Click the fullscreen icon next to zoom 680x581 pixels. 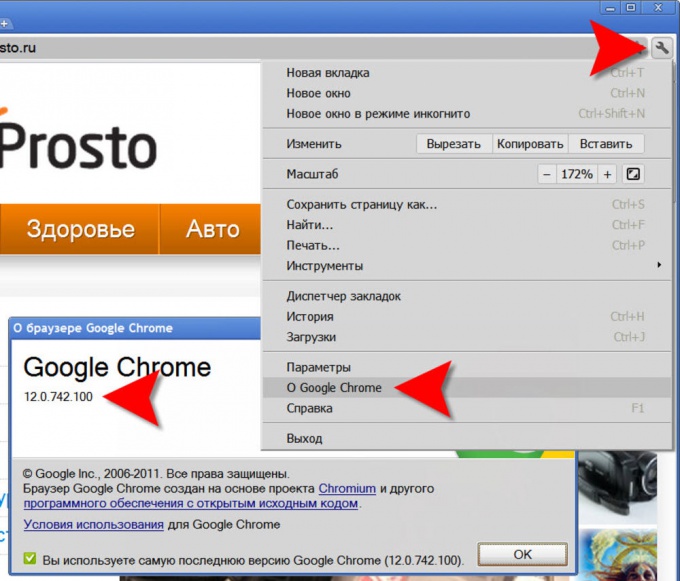coord(633,174)
